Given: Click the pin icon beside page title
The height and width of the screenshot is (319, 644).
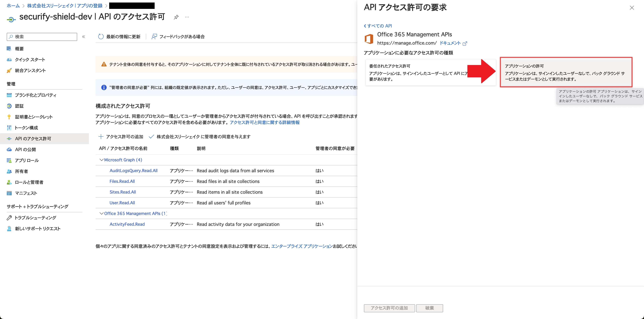Looking at the screenshot, I should [x=176, y=17].
